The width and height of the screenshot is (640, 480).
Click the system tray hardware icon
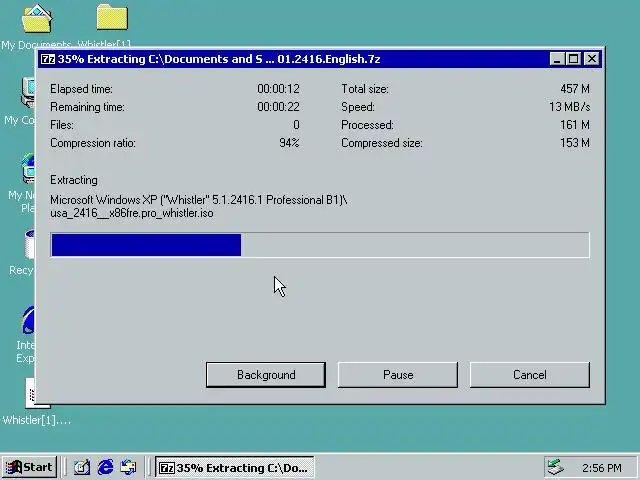[x=556, y=467]
